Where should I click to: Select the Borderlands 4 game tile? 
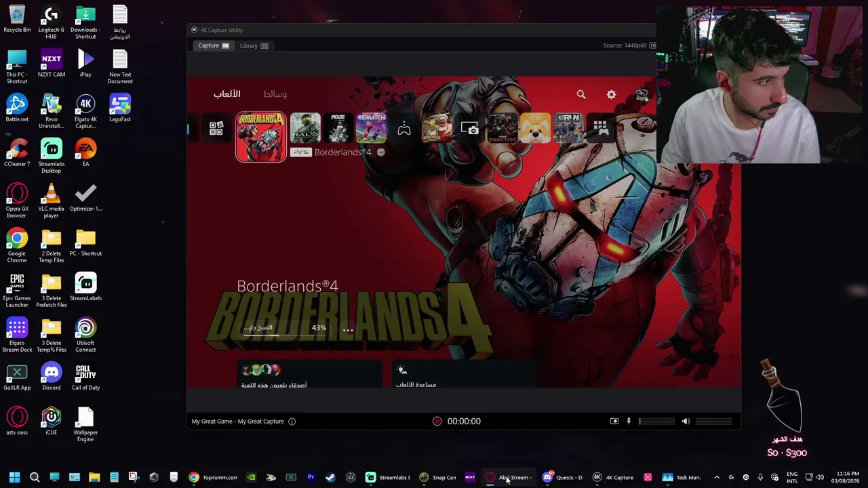tap(261, 138)
